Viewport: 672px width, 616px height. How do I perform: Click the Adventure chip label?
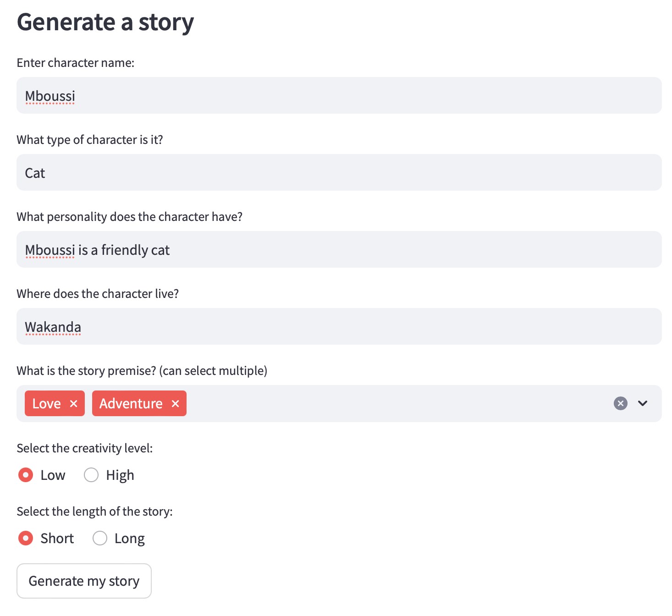click(x=131, y=404)
